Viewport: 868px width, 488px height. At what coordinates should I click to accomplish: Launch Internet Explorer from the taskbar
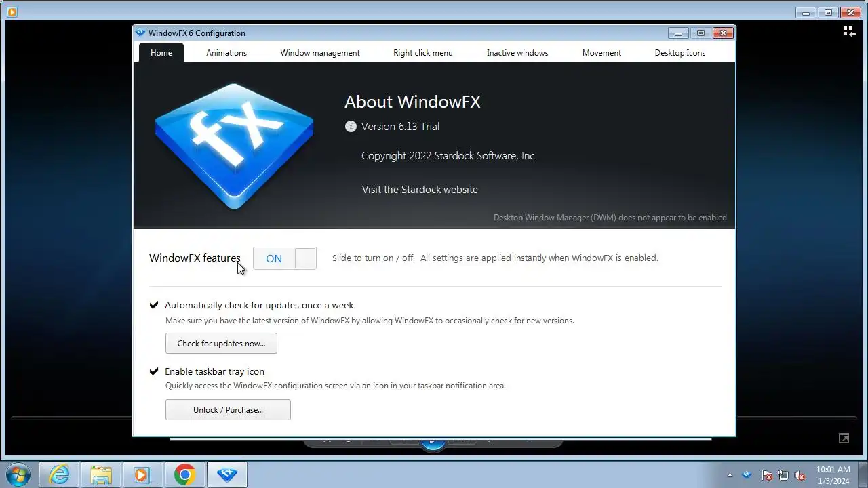59,474
